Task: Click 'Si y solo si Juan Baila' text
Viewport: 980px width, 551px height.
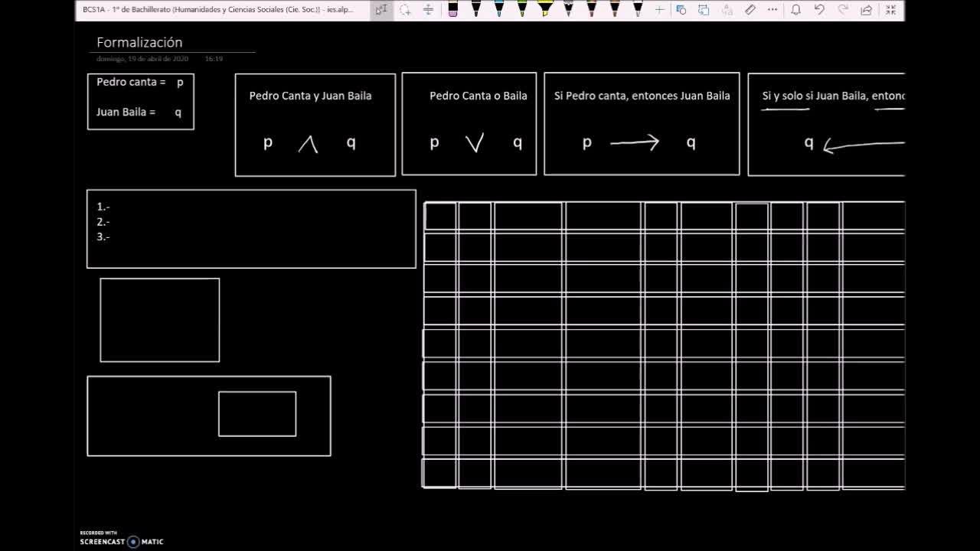Action: point(815,96)
